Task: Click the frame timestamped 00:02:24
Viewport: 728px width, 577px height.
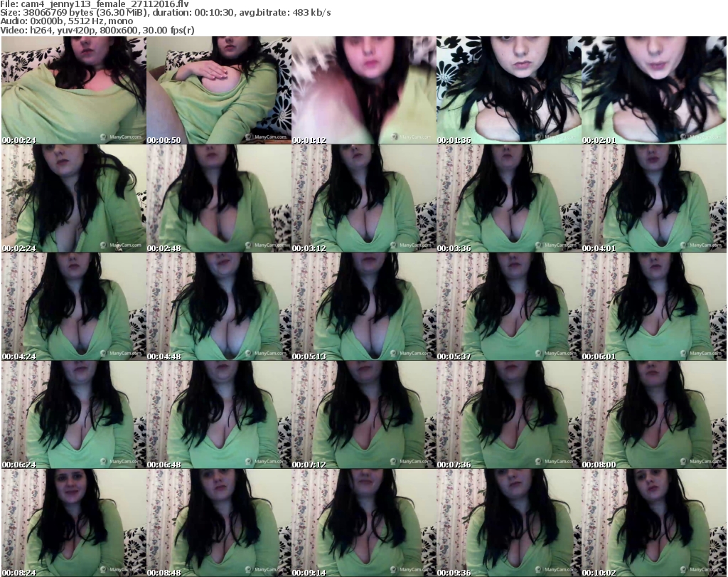Action: pos(74,198)
